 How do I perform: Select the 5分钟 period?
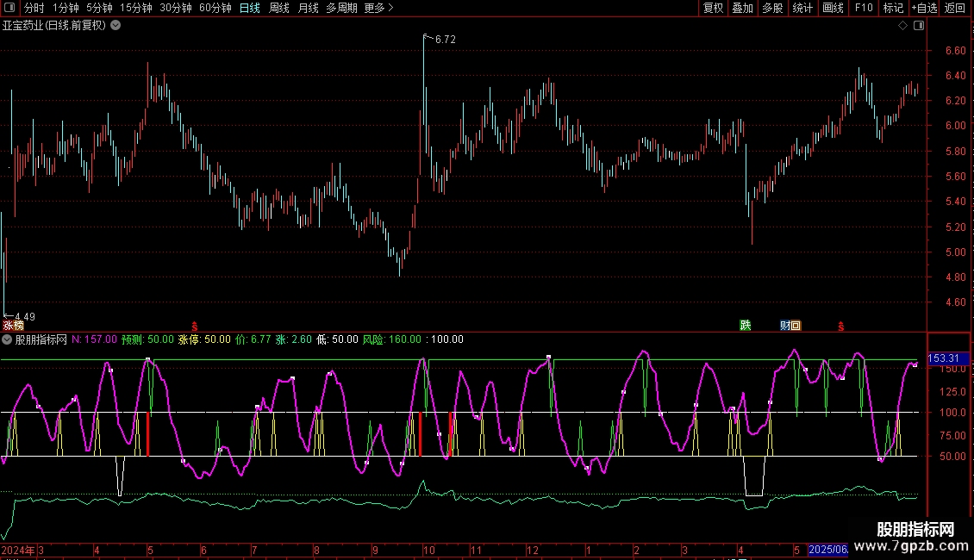click(x=99, y=8)
